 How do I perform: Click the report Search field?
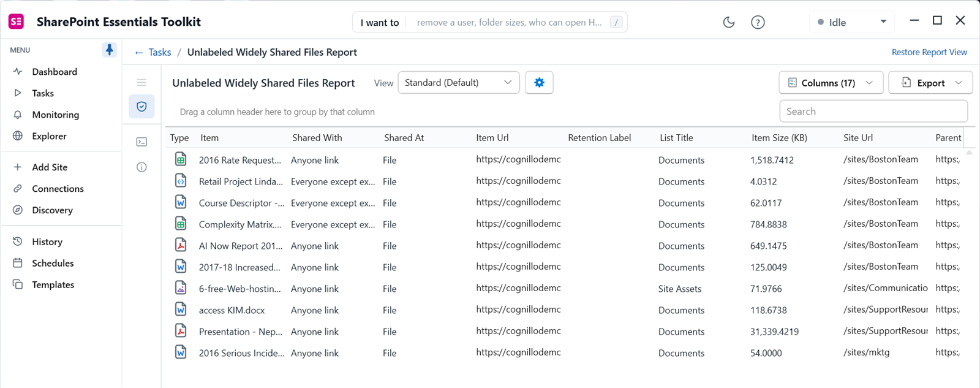tap(873, 112)
